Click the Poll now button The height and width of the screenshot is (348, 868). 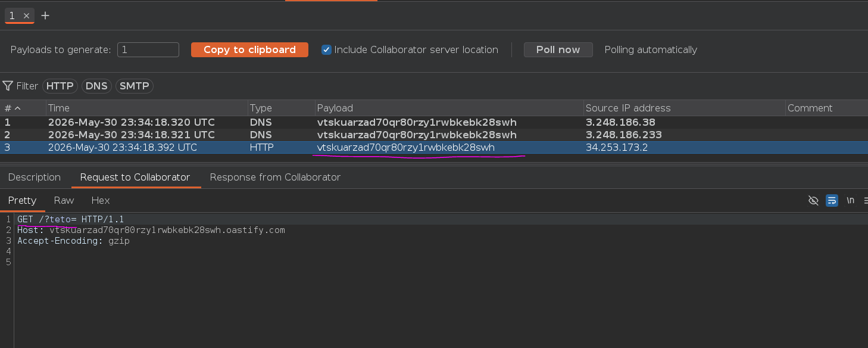[558, 49]
